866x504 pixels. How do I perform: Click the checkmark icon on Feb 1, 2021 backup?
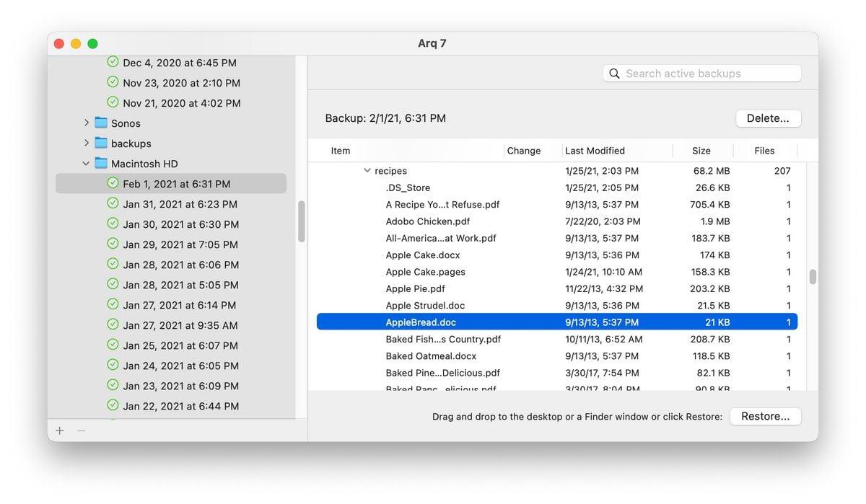click(x=113, y=183)
